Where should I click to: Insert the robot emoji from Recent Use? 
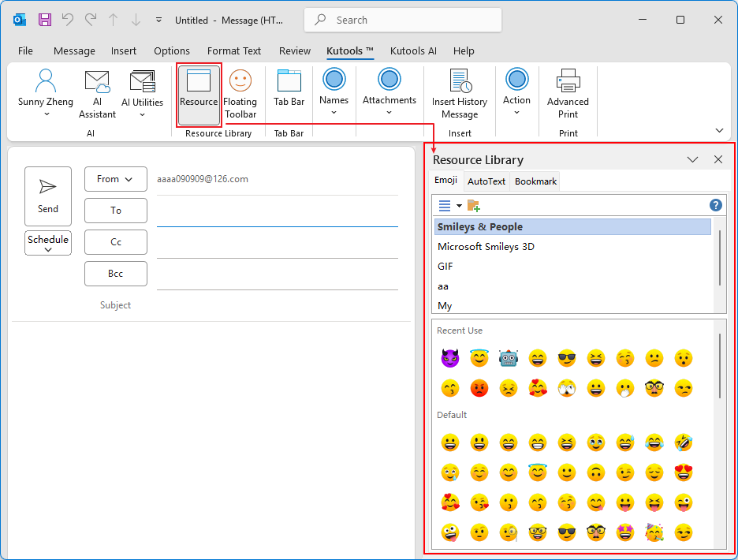pyautogui.click(x=509, y=358)
